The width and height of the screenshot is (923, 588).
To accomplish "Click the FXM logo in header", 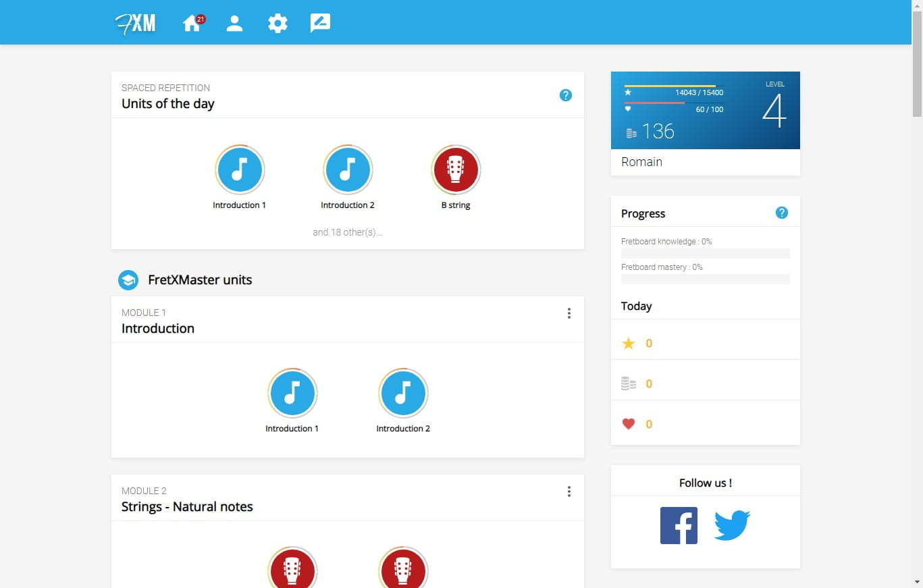I will tap(135, 24).
